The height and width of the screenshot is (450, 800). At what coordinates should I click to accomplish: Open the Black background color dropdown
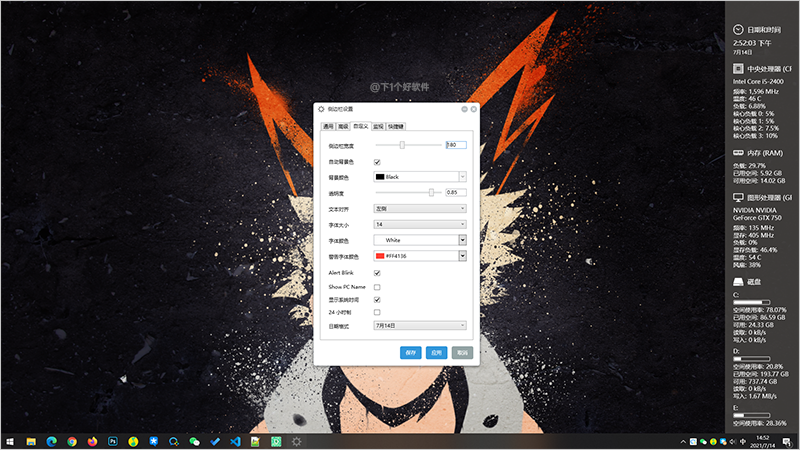[420, 177]
